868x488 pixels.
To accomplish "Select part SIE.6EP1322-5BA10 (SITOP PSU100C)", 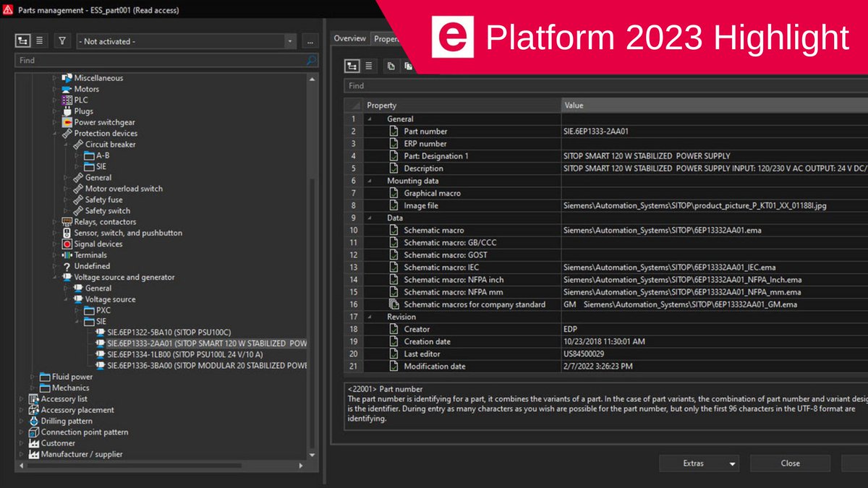I will [169, 333].
